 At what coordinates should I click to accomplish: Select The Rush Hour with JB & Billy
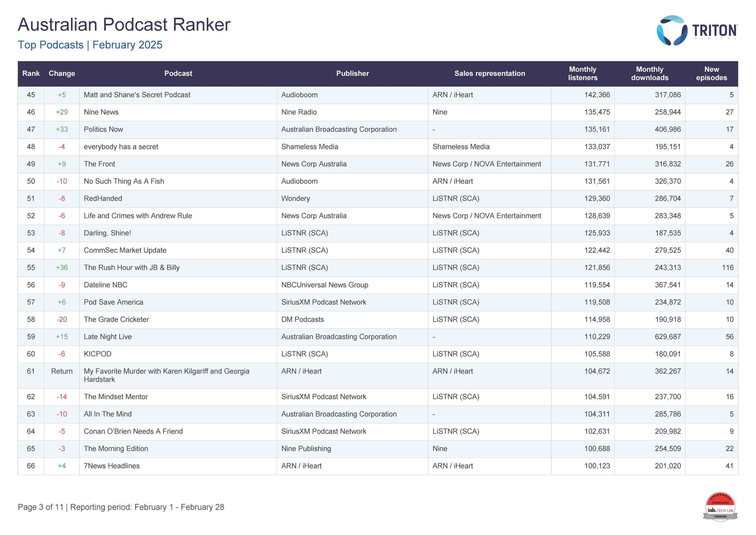[132, 268]
